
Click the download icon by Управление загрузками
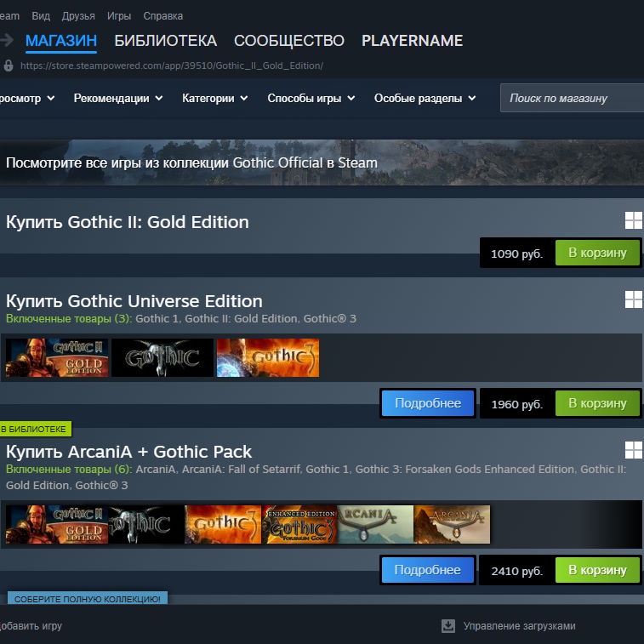click(448, 626)
